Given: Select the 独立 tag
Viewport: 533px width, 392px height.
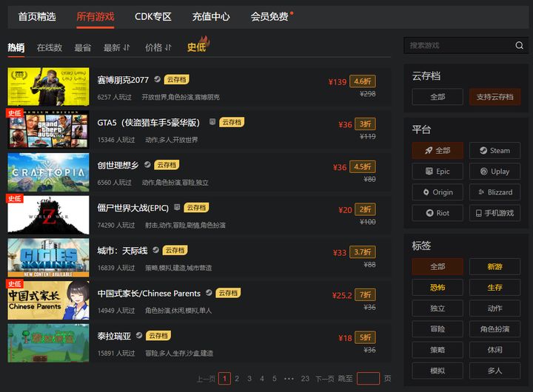Looking at the screenshot, I should pyautogui.click(x=438, y=308).
